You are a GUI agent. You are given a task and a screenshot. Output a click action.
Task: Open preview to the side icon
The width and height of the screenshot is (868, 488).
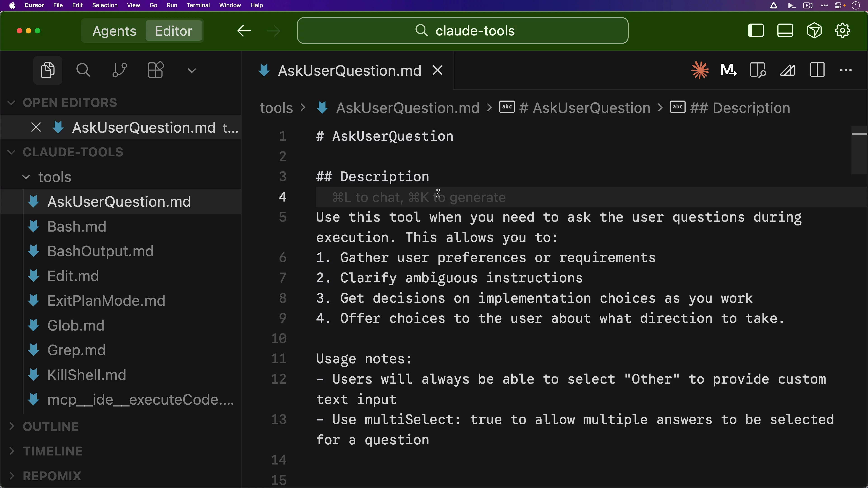[x=758, y=70]
